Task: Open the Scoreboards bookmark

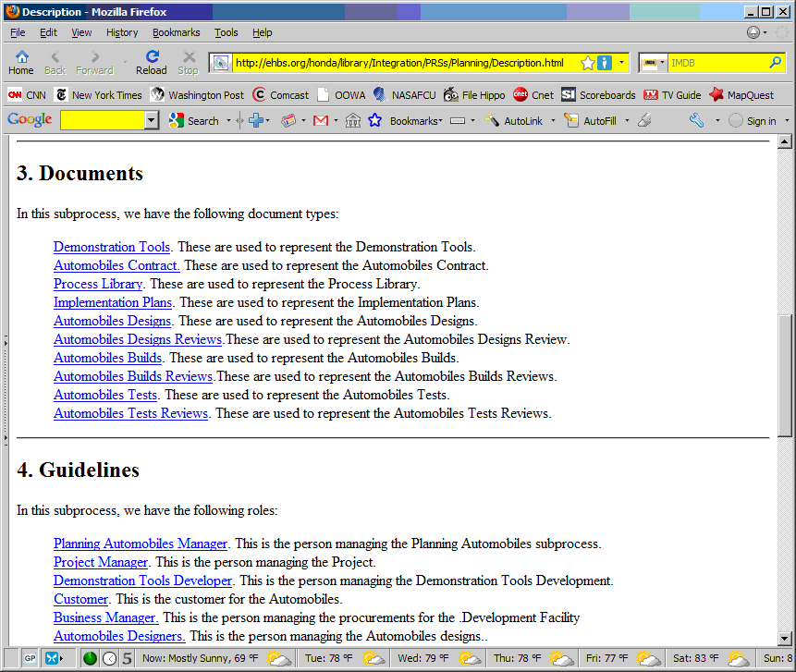Action: [598, 95]
